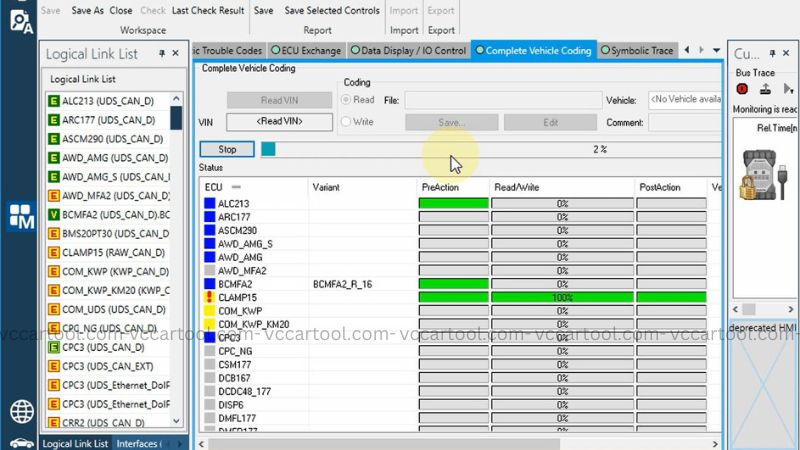
Task: Select the Read coding radio button
Action: tap(348, 100)
